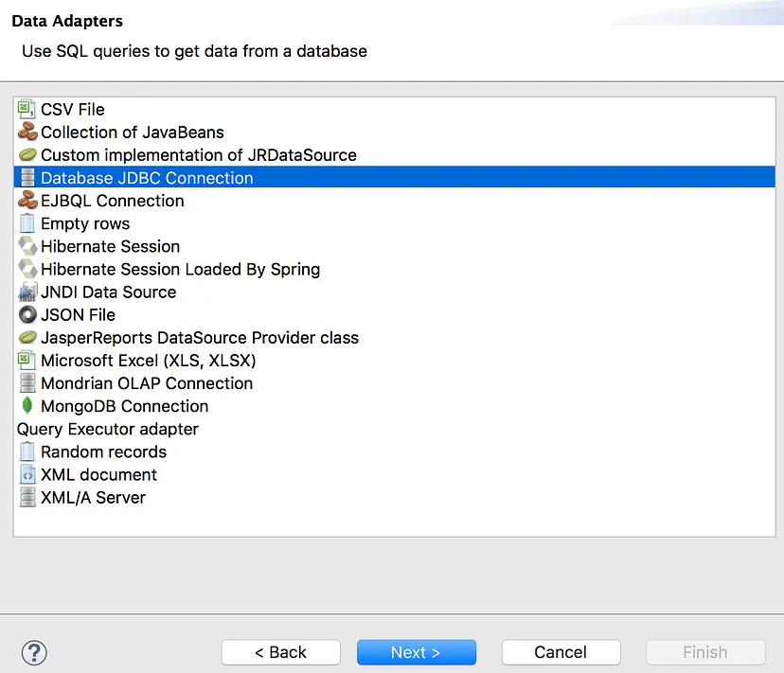784x673 pixels.
Task: Click the JNDI Data Source icon
Action: click(27, 292)
